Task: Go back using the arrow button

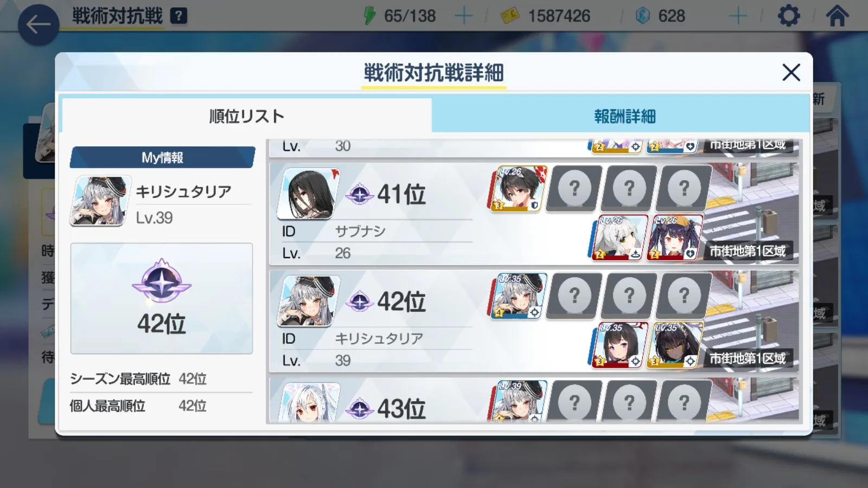Action: pyautogui.click(x=38, y=24)
